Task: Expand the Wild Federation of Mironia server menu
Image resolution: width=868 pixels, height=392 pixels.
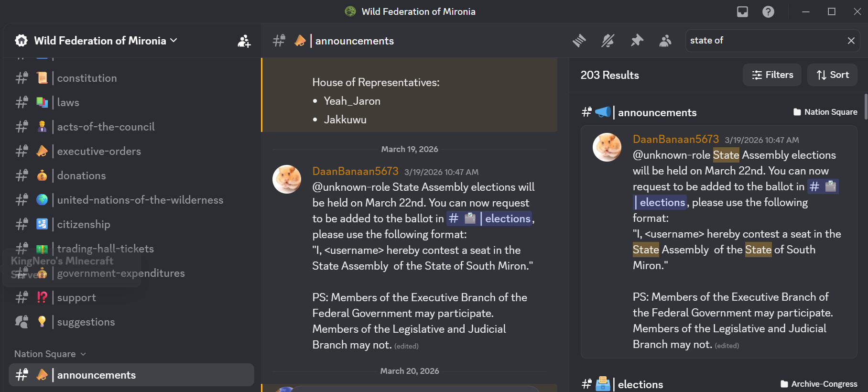Action: tap(96, 41)
